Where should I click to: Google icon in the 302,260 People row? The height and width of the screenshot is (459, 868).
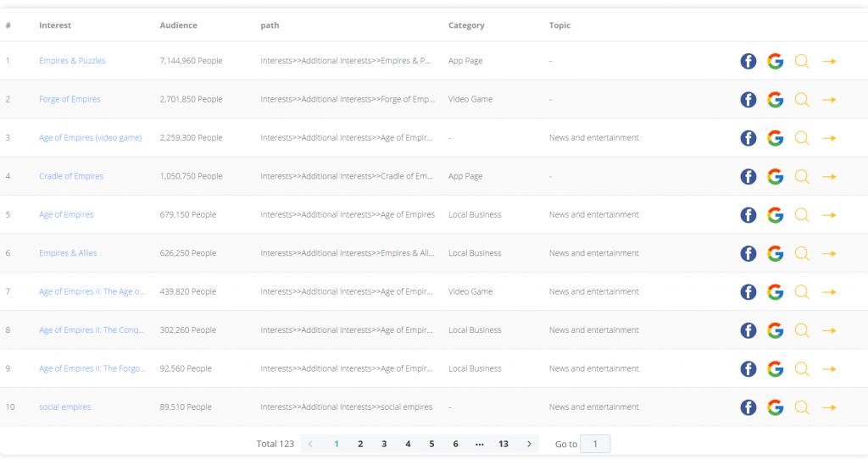(775, 330)
